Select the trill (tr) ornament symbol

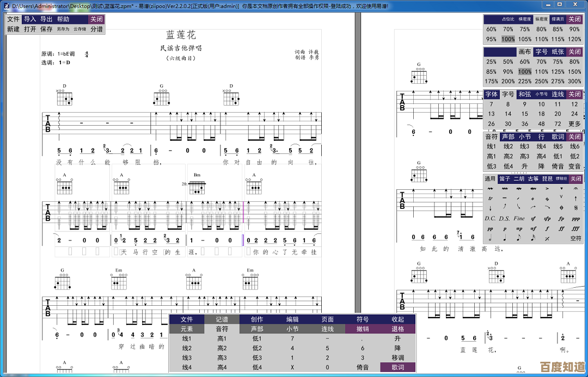click(491, 198)
